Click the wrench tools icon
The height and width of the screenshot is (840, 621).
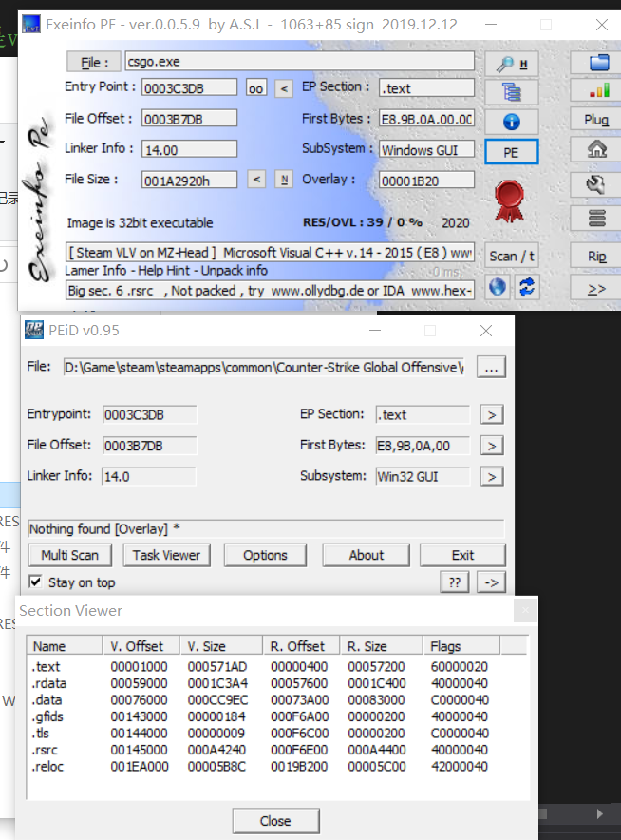[x=596, y=185]
